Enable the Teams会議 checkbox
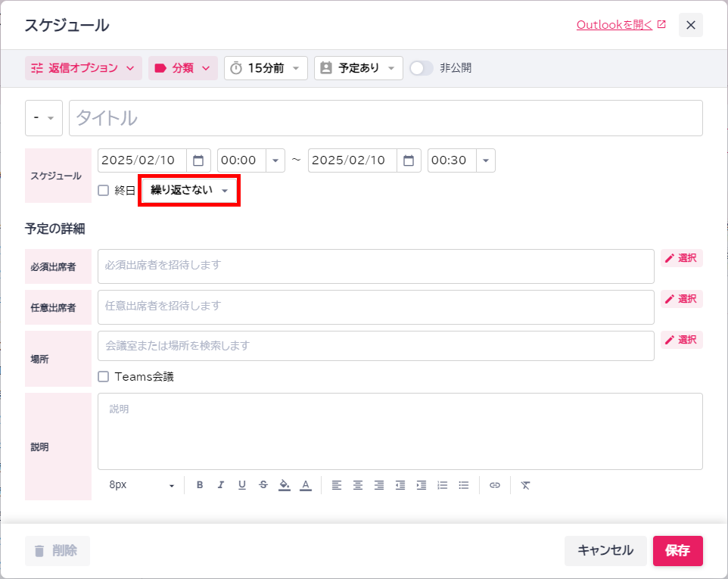This screenshot has height=579, width=728. tap(104, 377)
